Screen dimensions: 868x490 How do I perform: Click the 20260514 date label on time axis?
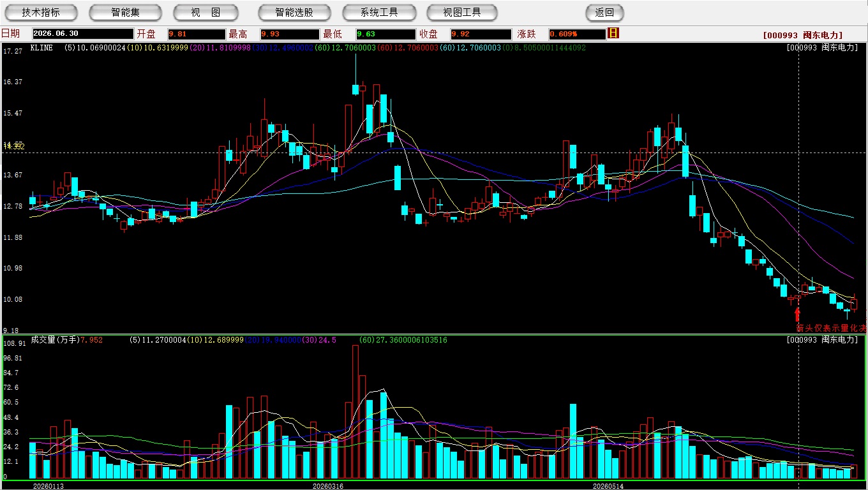[608, 486]
